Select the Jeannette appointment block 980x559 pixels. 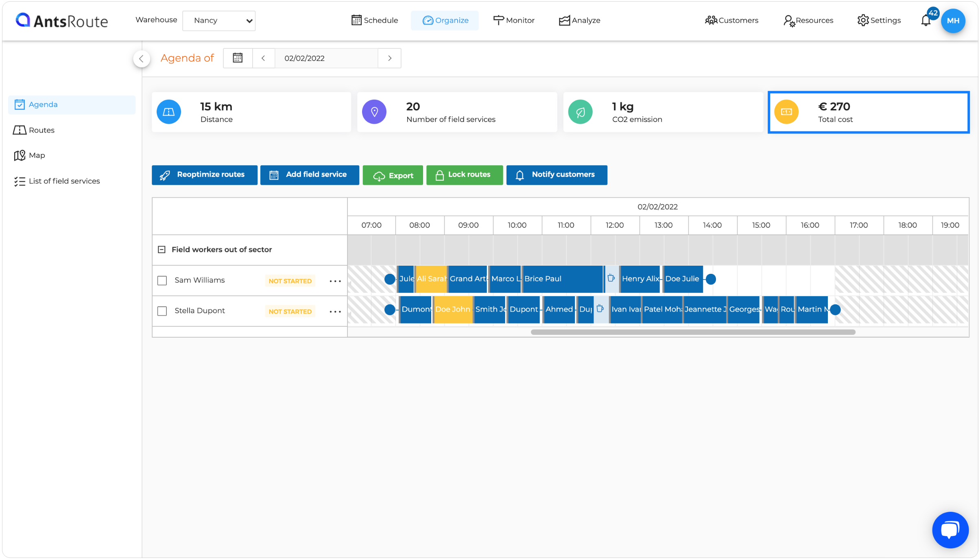click(705, 310)
